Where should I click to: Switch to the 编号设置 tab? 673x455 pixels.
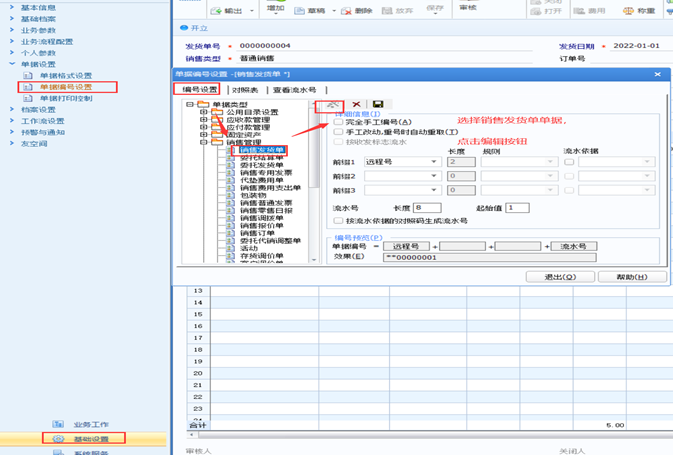(200, 89)
